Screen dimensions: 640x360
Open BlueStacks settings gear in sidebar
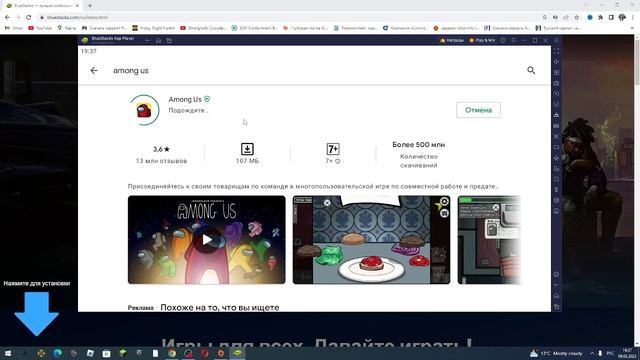click(556, 274)
